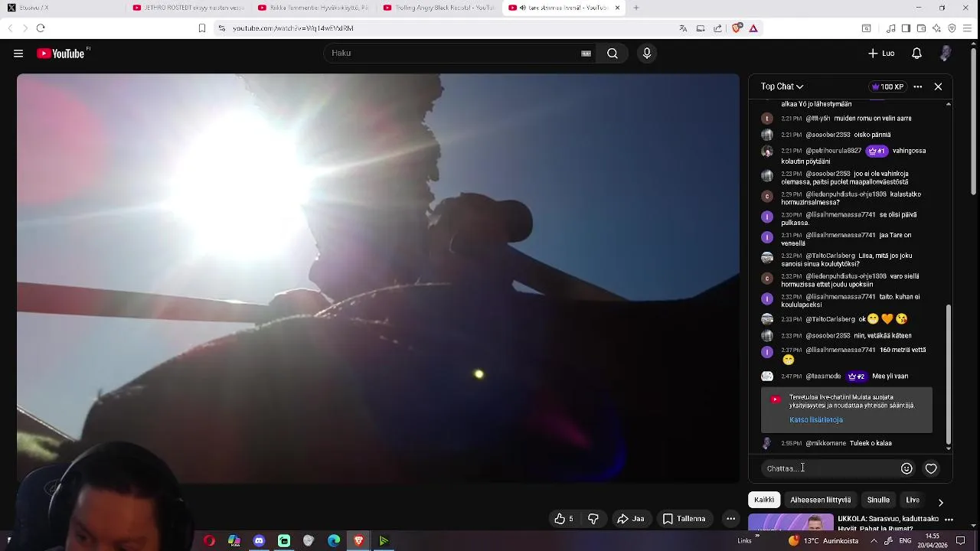Open the account avatar menu
The width and height of the screenshot is (980, 551).
click(946, 54)
